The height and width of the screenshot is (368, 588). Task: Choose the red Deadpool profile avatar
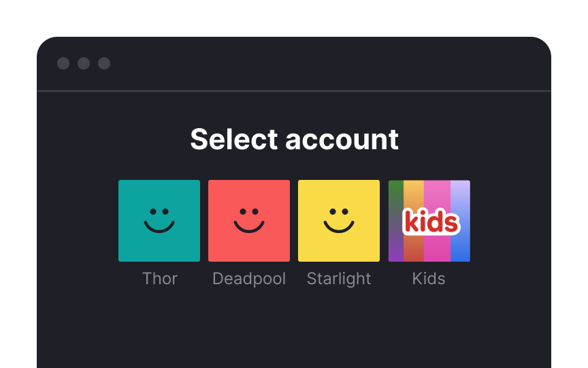[x=249, y=221]
